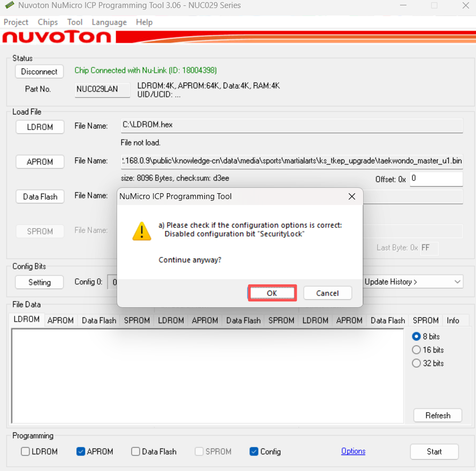The height and width of the screenshot is (471, 476).
Task: Choose the 32 bits display option
Action: (417, 363)
